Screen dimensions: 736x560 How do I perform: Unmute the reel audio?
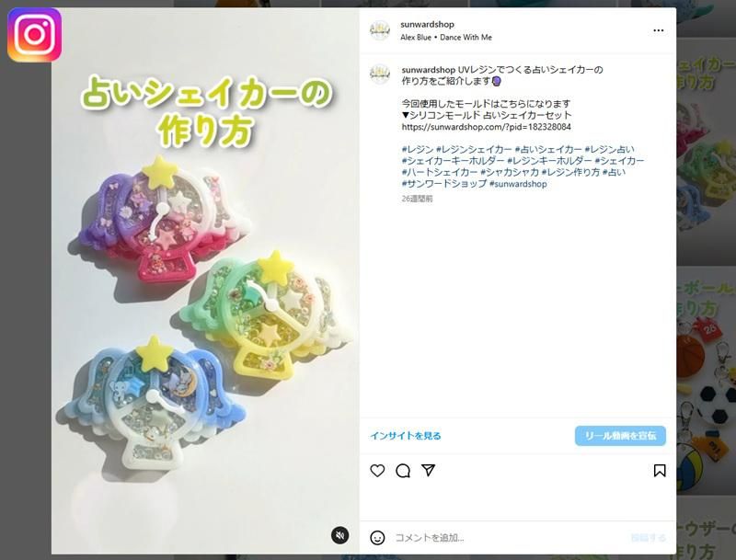point(339,535)
